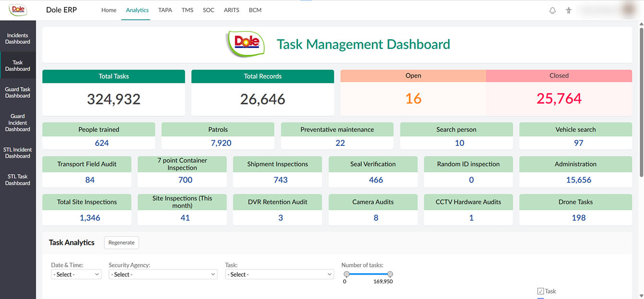
Task: Click the Total Records value 26,646
Action: 263,99
